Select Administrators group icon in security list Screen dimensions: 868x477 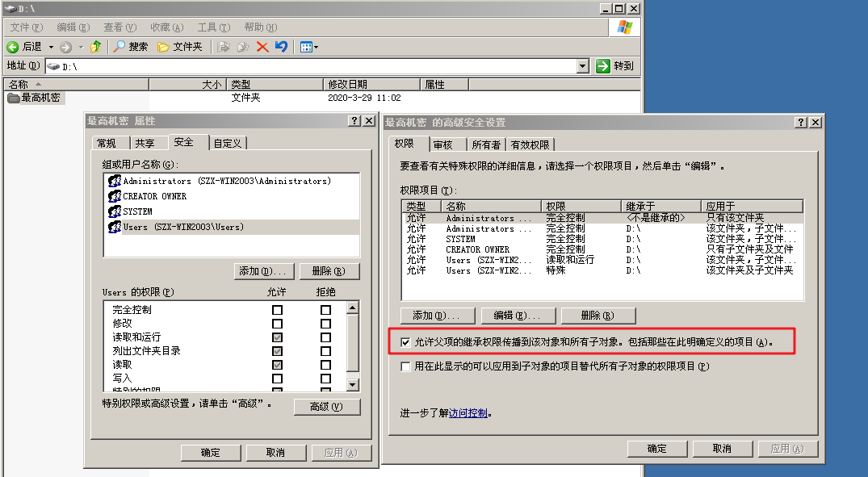point(115,181)
